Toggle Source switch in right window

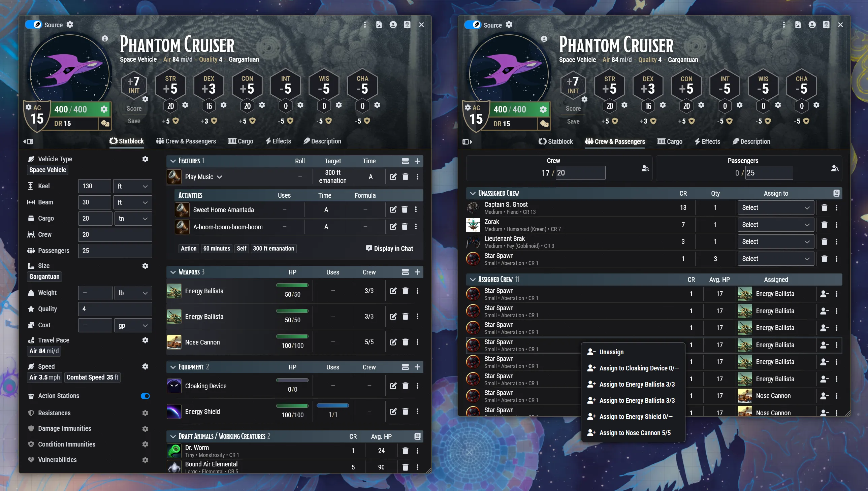tap(473, 25)
